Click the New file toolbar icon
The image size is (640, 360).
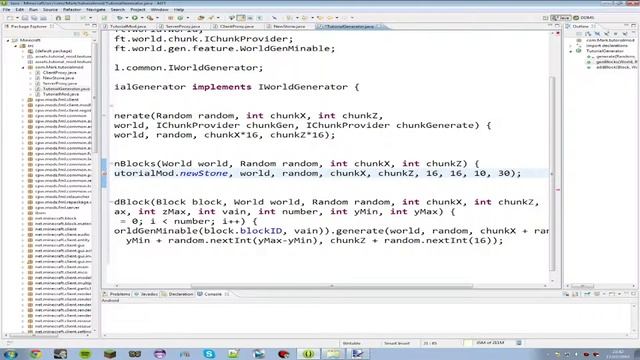click(10, 18)
